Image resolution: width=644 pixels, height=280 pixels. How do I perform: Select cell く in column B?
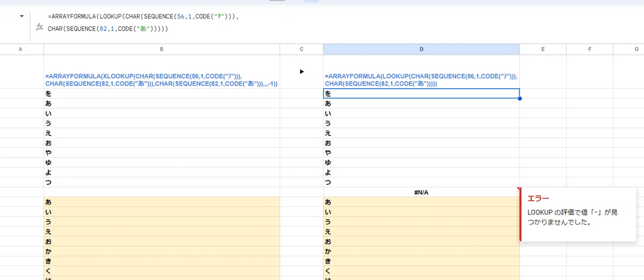pyautogui.click(x=162, y=271)
